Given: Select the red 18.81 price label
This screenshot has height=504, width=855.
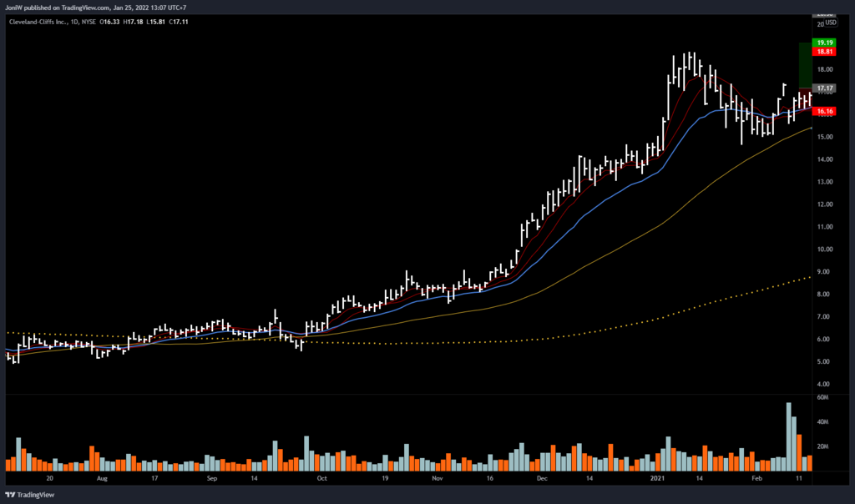Looking at the screenshot, I should 826,51.
